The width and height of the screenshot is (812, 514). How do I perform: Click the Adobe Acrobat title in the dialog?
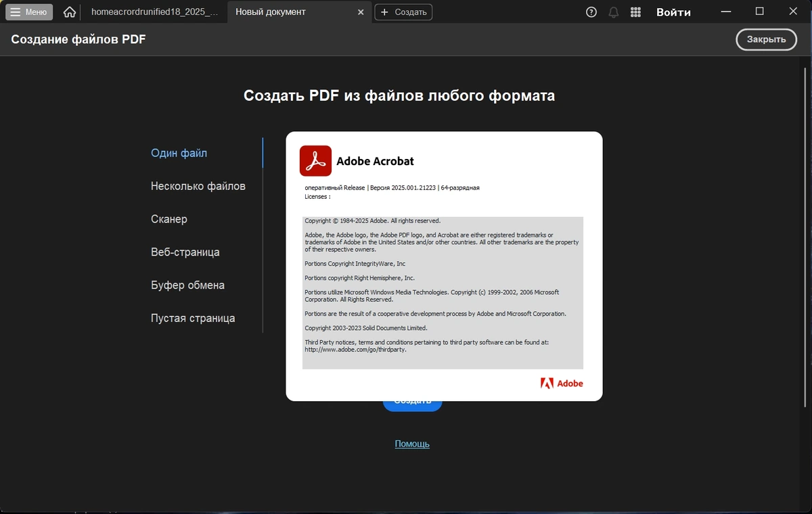375,162
